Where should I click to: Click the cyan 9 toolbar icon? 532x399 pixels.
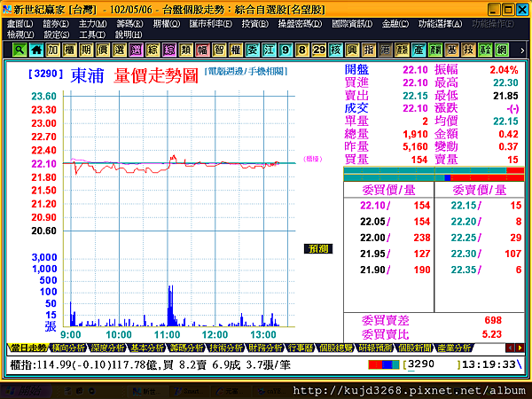click(x=286, y=51)
